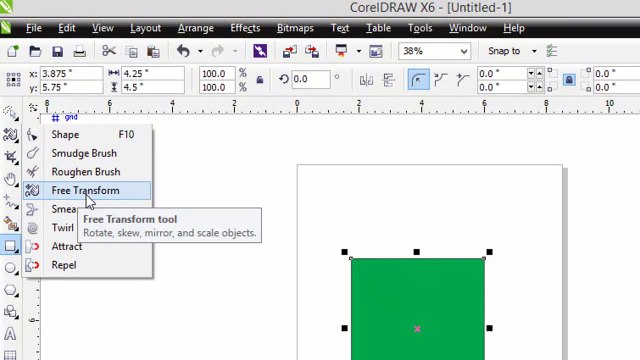Click the Import icon
Image resolution: width=640 pixels, height=360 pixels.
[x=289, y=51]
